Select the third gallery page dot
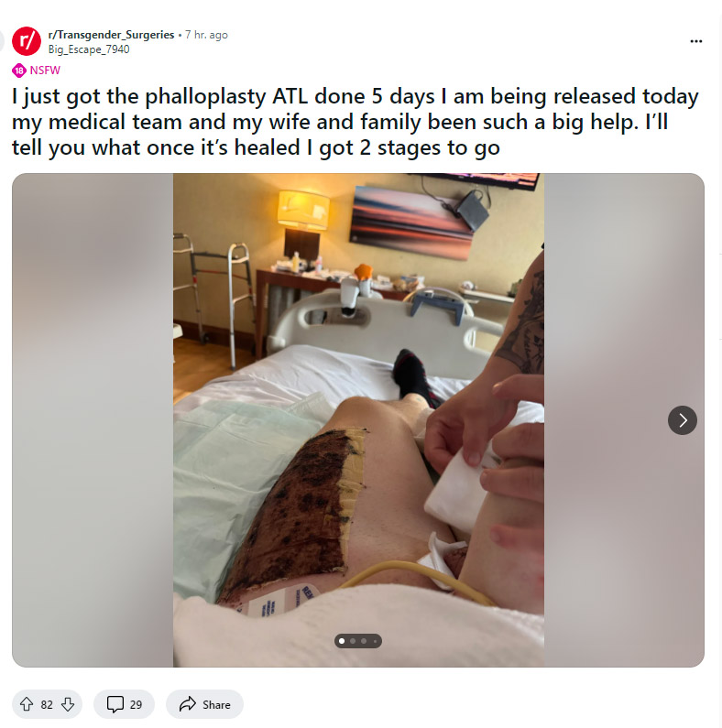The width and height of the screenshot is (722, 728). [x=364, y=641]
